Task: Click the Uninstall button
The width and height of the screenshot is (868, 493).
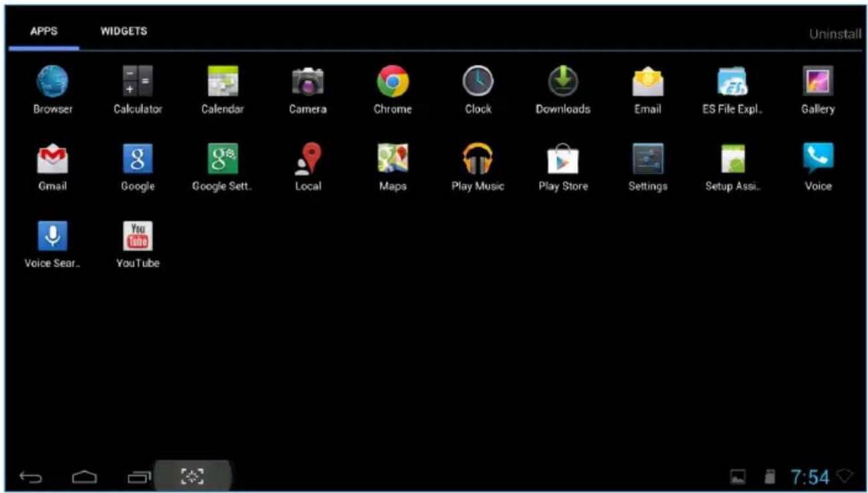Action: (x=835, y=34)
